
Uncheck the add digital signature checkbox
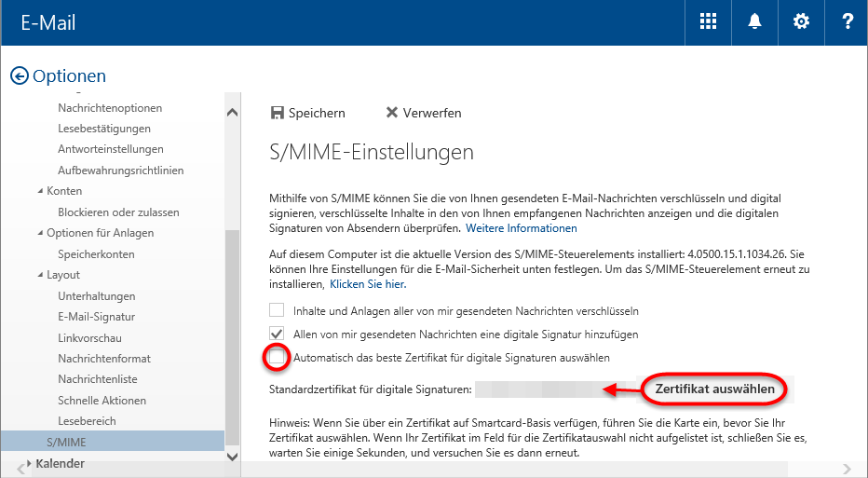(x=277, y=334)
